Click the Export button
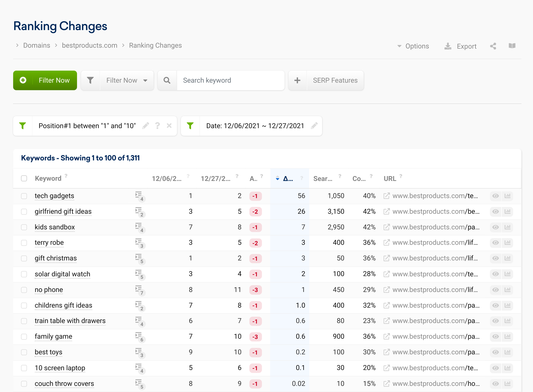 (x=460, y=46)
